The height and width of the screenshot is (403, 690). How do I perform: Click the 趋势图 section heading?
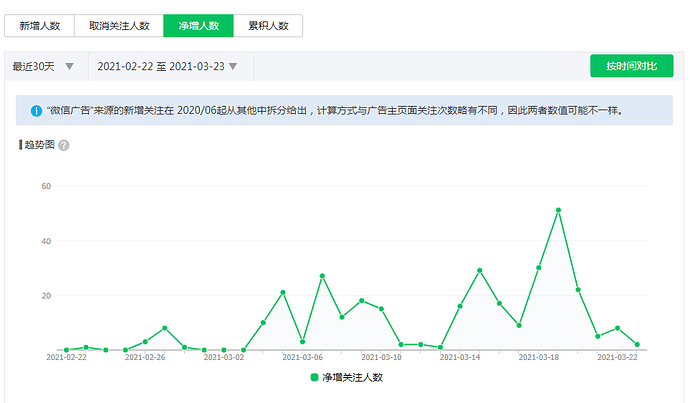click(x=39, y=145)
